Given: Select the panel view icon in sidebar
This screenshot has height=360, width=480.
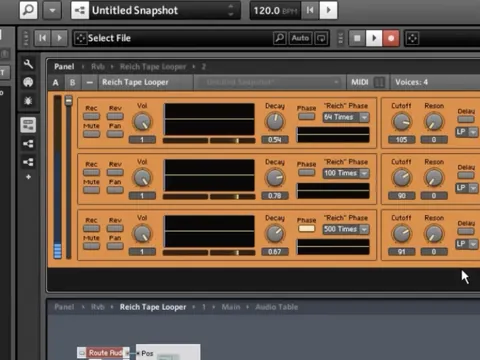Looking at the screenshot, I should (28, 125).
